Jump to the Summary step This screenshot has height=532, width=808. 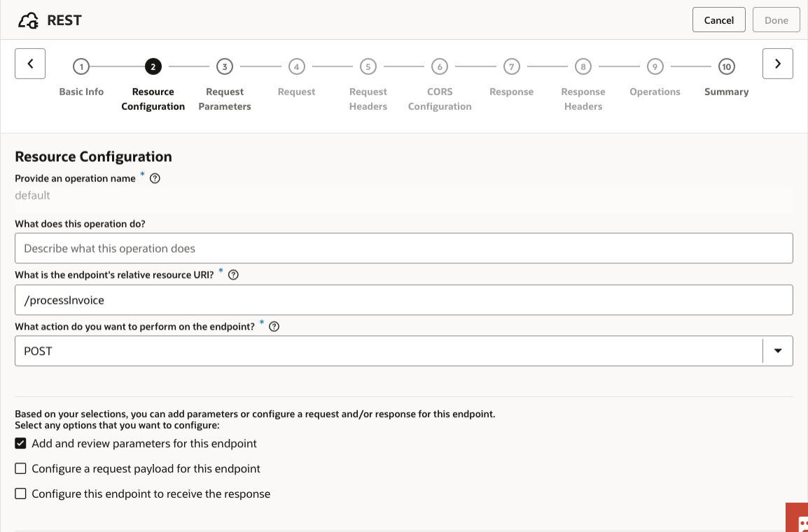tap(726, 67)
